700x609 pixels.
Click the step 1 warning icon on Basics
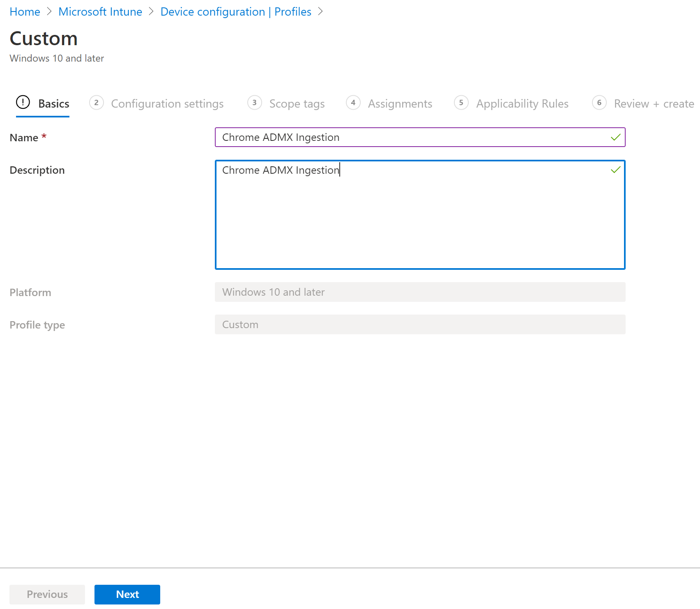(23, 103)
